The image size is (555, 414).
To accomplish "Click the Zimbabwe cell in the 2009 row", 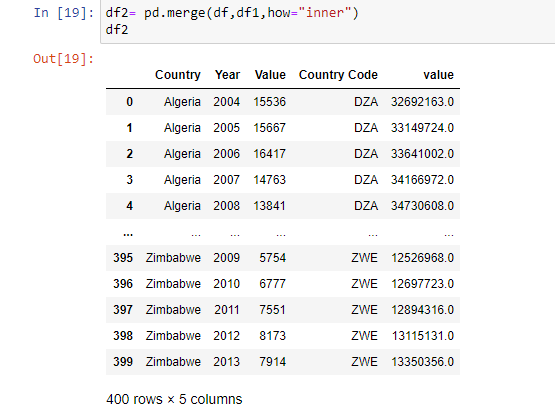I will pos(173,258).
